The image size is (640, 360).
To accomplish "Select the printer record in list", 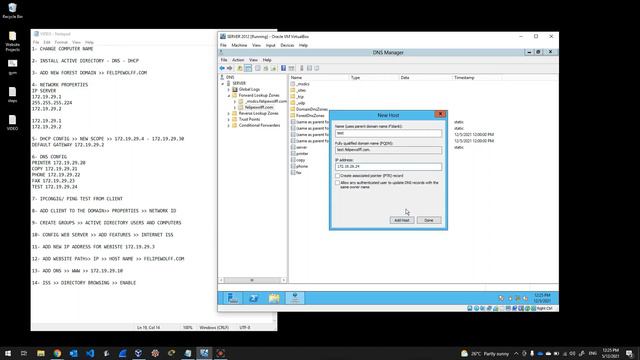I will coord(302,153).
